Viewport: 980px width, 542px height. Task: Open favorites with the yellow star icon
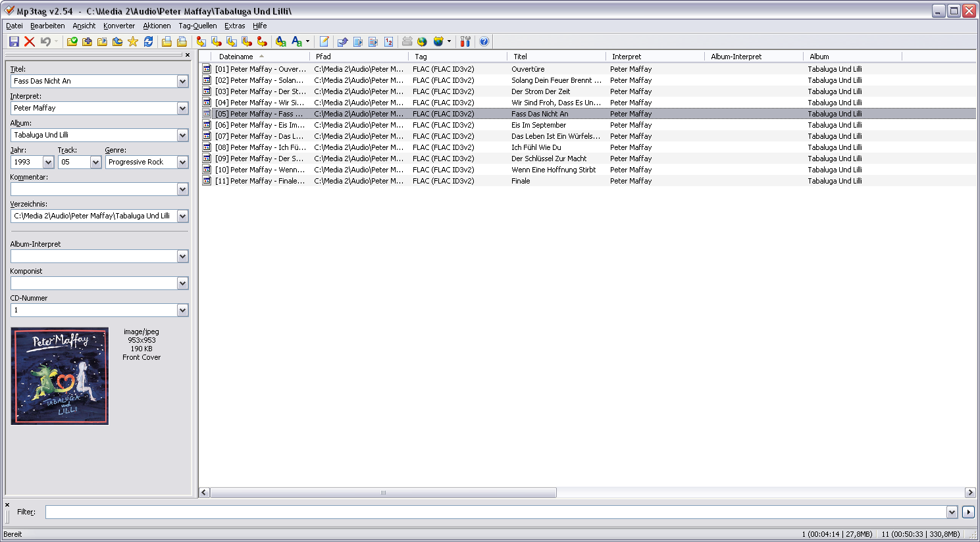pyautogui.click(x=133, y=41)
